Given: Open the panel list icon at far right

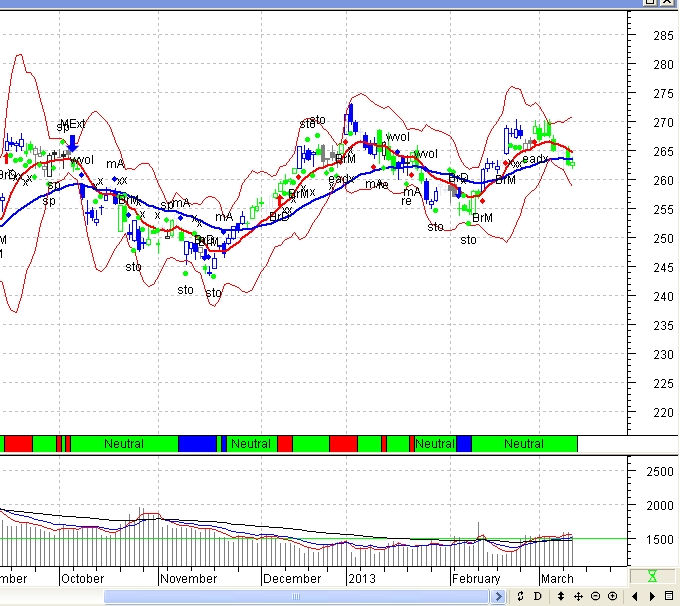Looking at the screenshot, I should (669, 597).
